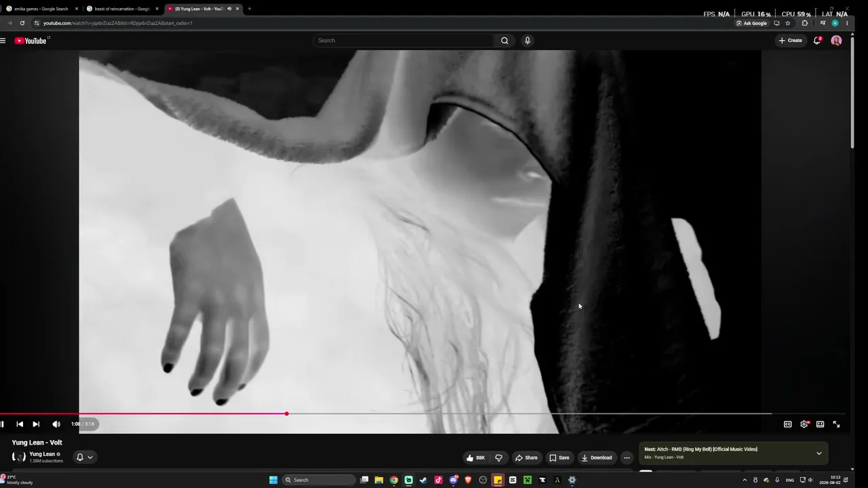Dislike this video
Screen dimensions: 868x488
click(x=499, y=457)
